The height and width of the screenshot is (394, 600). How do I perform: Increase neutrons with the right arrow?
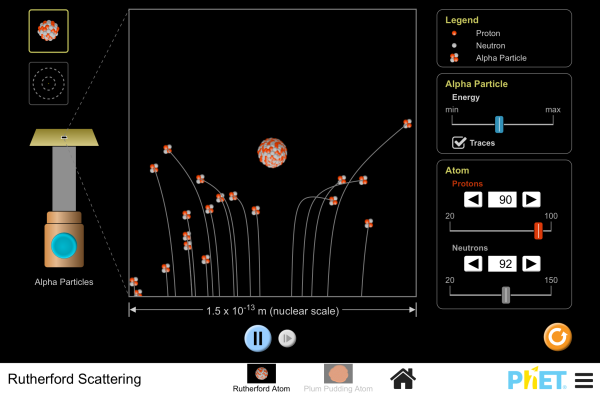(531, 264)
